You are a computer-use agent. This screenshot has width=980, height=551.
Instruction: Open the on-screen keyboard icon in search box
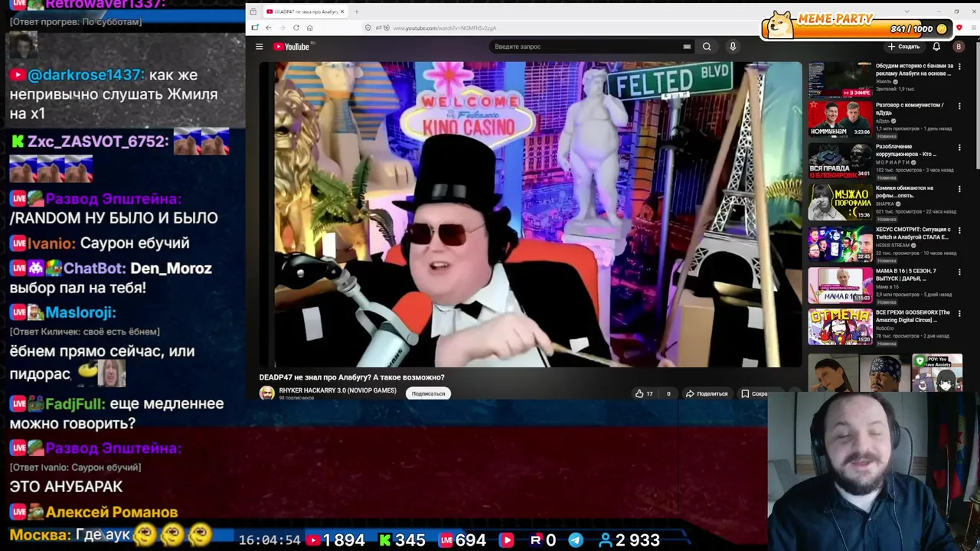pyautogui.click(x=687, y=47)
